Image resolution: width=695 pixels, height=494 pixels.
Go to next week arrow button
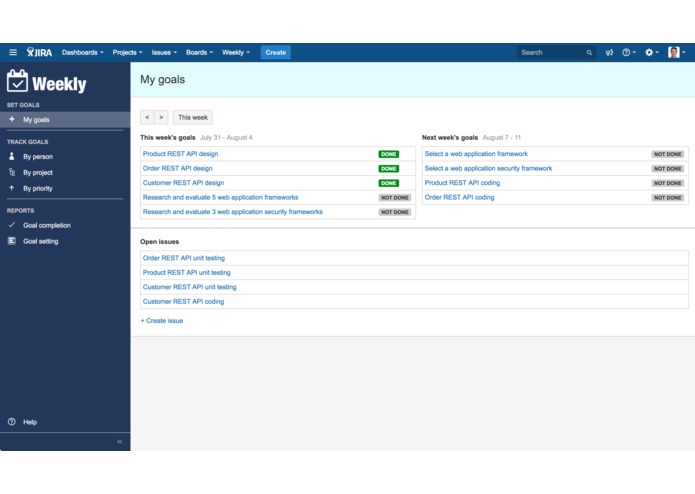pos(161,117)
